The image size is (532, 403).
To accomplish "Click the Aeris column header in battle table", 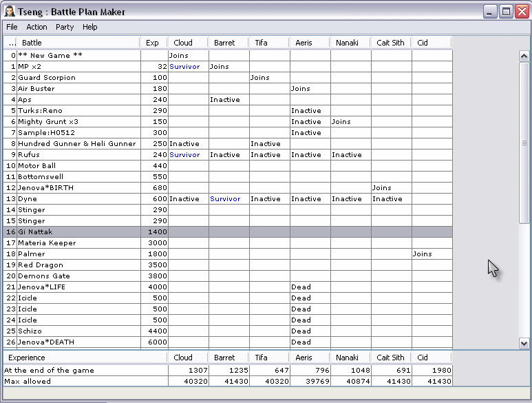I will click(310, 43).
